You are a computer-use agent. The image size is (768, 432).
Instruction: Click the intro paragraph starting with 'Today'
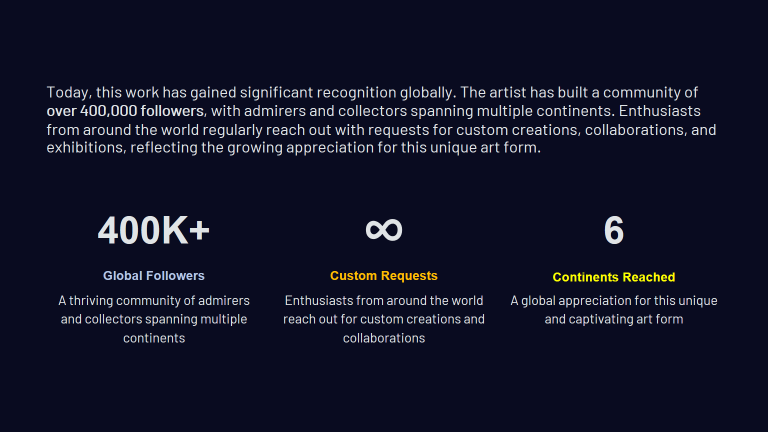(x=382, y=120)
